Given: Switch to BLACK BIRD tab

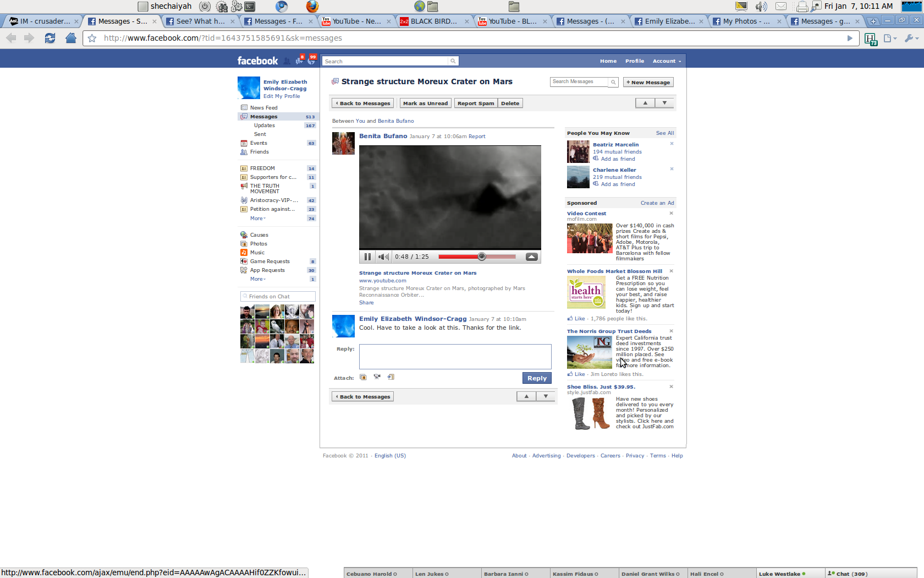Looking at the screenshot, I should coord(435,21).
